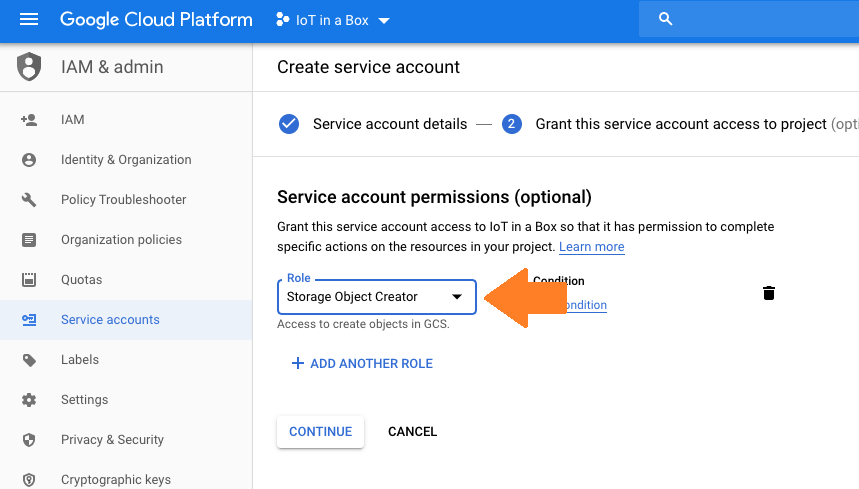Click the Quotas icon
This screenshot has width=859, height=489.
click(x=29, y=279)
